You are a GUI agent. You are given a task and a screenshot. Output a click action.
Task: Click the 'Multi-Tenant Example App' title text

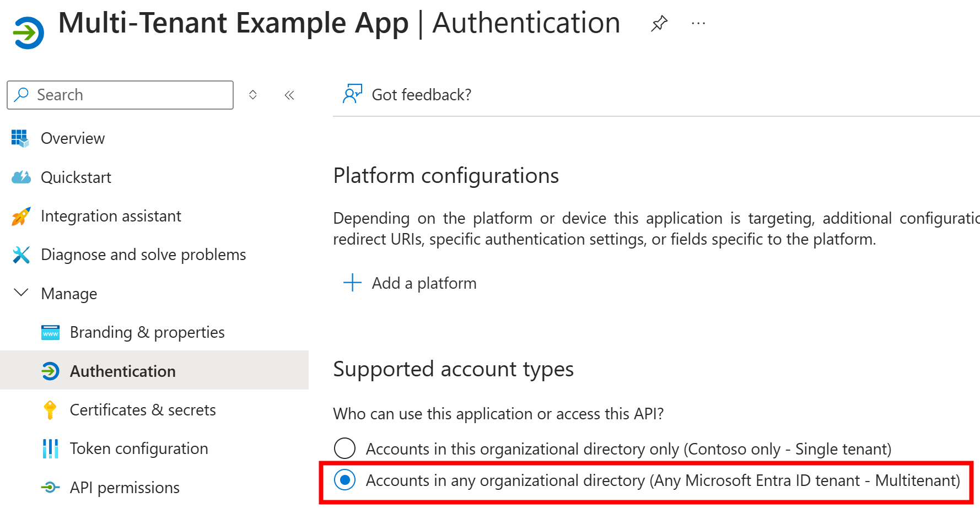coord(233,23)
